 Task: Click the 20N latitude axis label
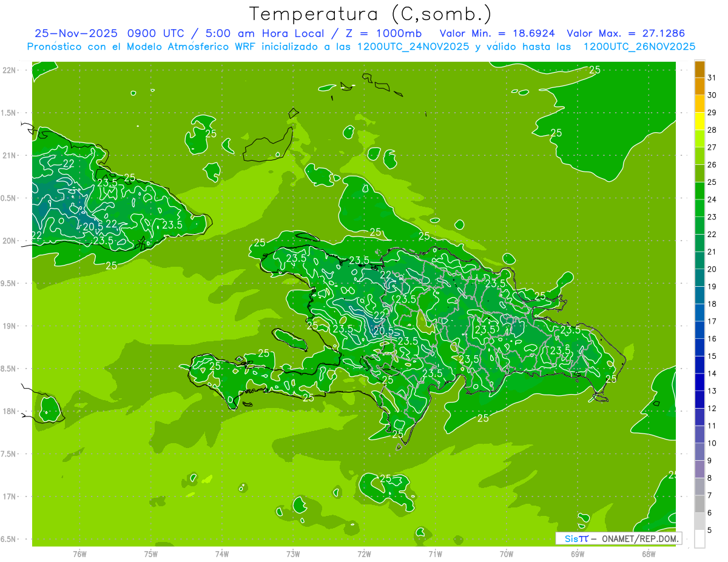click(10, 241)
